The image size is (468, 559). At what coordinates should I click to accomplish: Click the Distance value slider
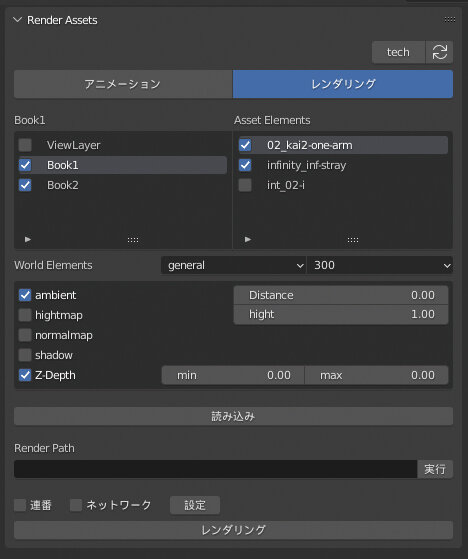341,295
